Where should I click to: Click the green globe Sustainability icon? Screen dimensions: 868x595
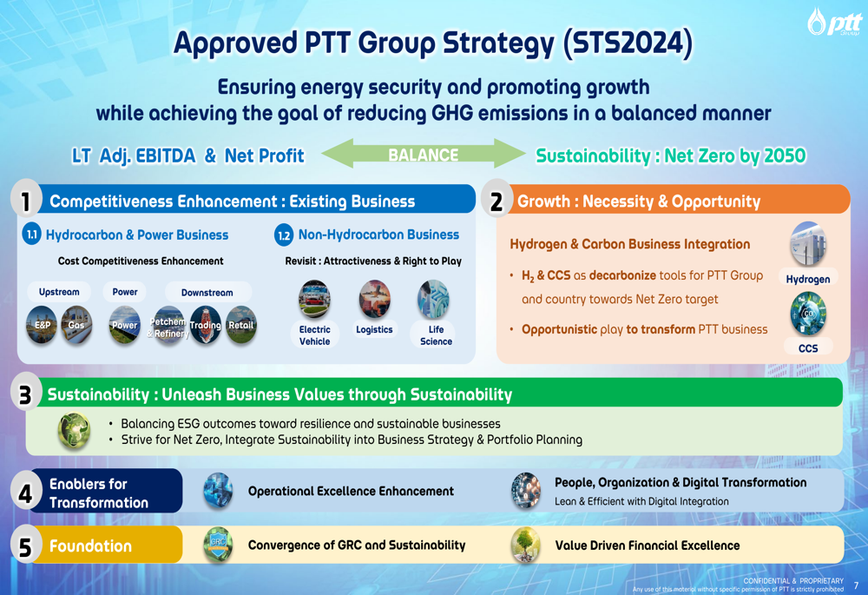click(x=74, y=431)
